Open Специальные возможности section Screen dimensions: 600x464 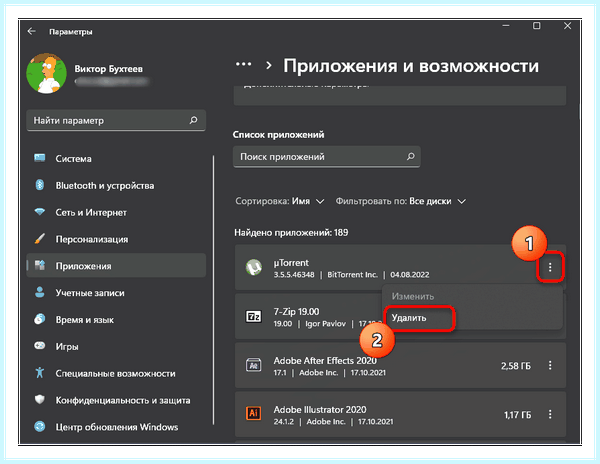tap(116, 373)
